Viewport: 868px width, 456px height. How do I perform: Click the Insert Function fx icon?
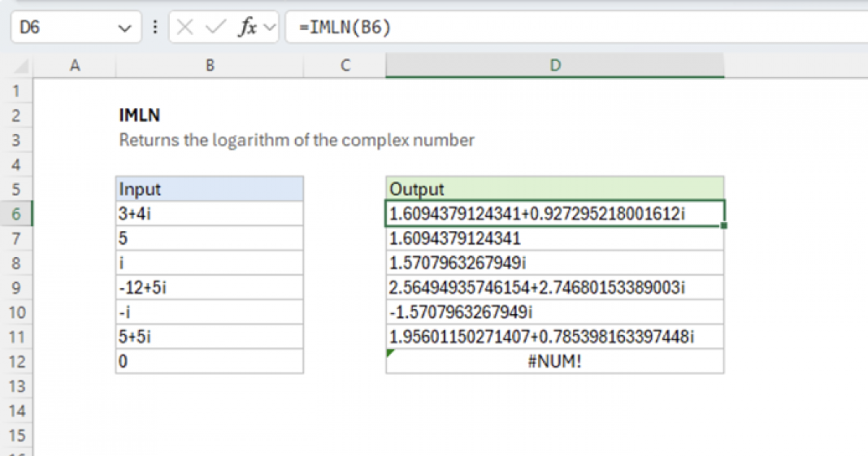point(248,27)
